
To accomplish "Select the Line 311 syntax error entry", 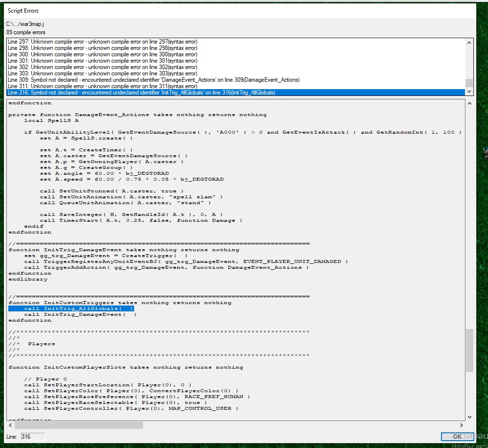I will [102, 86].
